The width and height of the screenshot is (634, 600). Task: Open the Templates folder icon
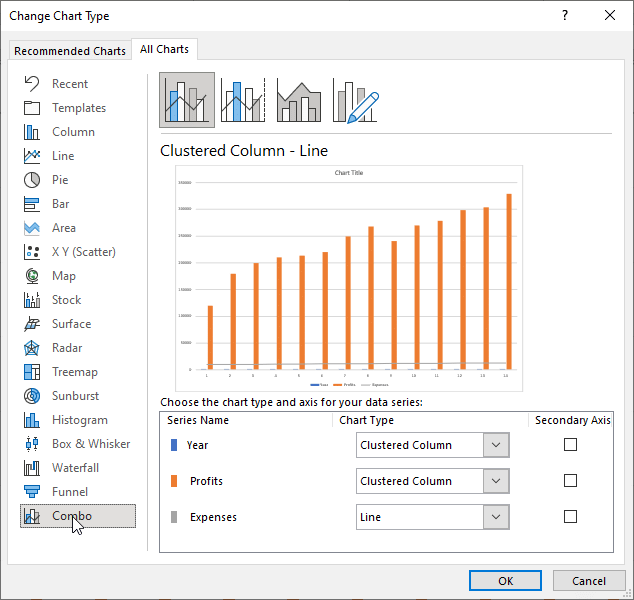click(x=32, y=108)
